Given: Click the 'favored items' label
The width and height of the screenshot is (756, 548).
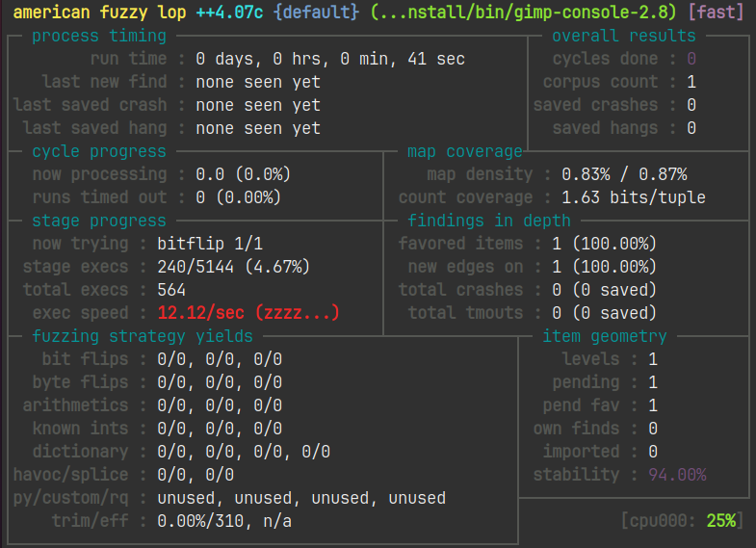Looking at the screenshot, I should [461, 244].
